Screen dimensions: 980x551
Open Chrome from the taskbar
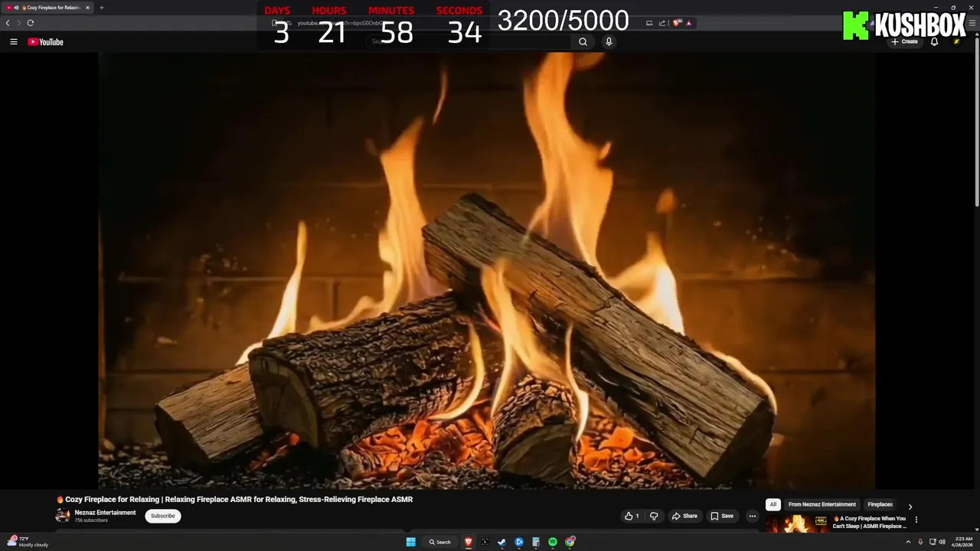(570, 542)
